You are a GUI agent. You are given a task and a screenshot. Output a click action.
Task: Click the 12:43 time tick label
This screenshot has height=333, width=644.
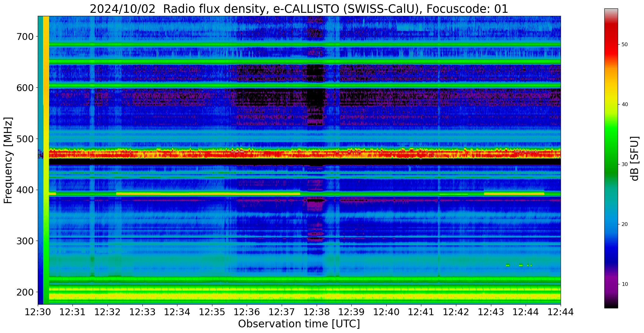[x=491, y=312]
